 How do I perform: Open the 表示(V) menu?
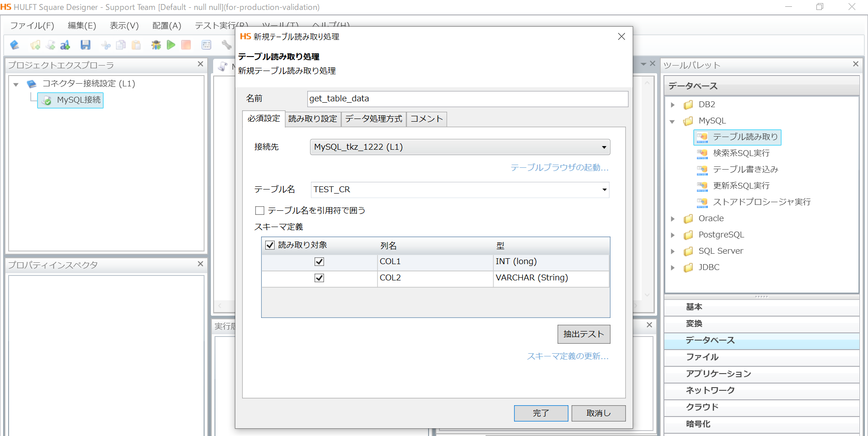click(x=124, y=26)
